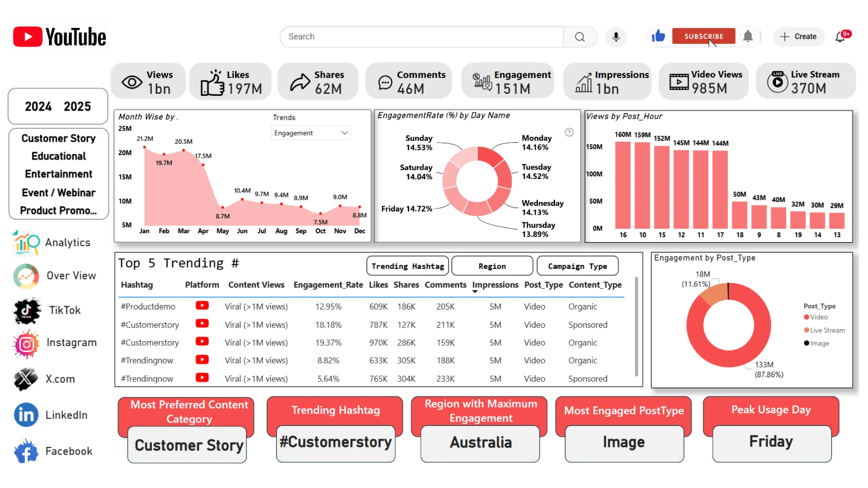Click the trending table vertical scrollbar

[636, 326]
